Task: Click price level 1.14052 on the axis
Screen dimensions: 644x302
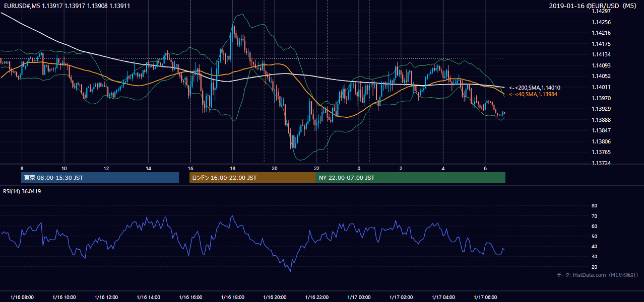Action: click(601, 76)
